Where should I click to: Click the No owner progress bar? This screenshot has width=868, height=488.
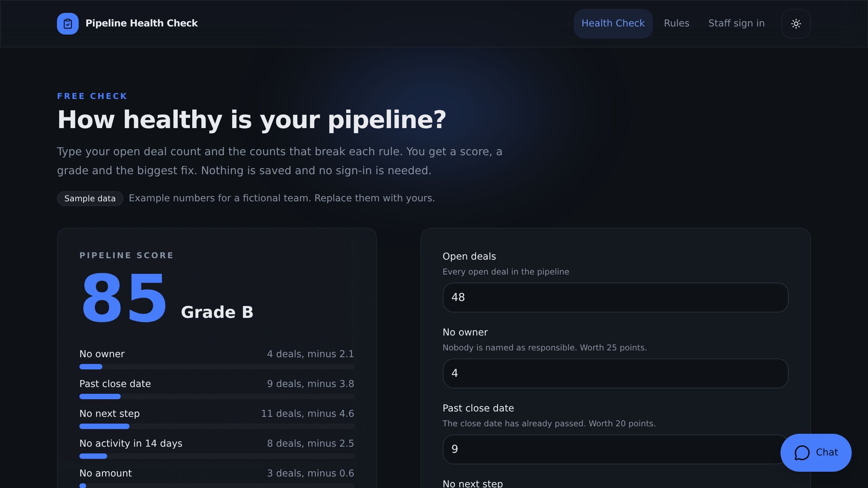click(217, 367)
